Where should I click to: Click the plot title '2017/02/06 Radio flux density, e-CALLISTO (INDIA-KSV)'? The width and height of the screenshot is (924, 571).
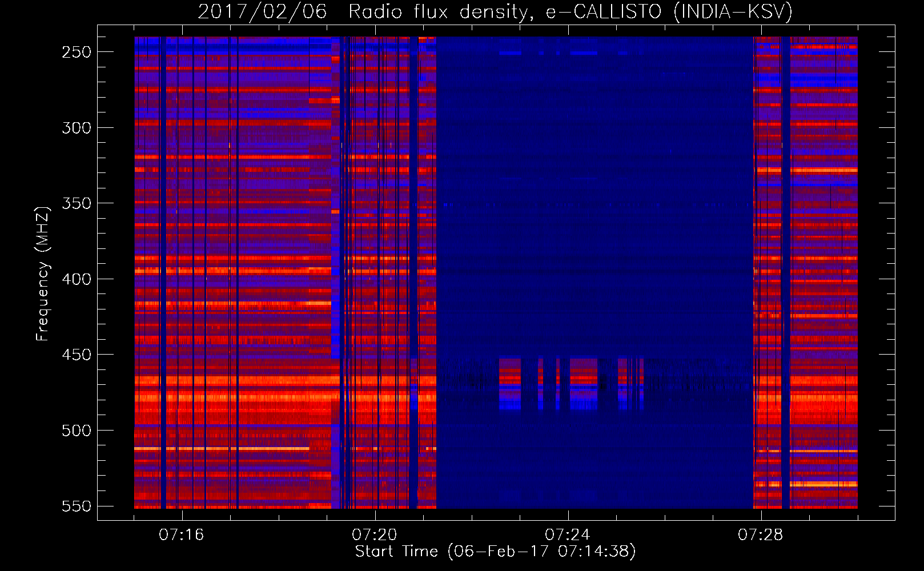(x=495, y=11)
